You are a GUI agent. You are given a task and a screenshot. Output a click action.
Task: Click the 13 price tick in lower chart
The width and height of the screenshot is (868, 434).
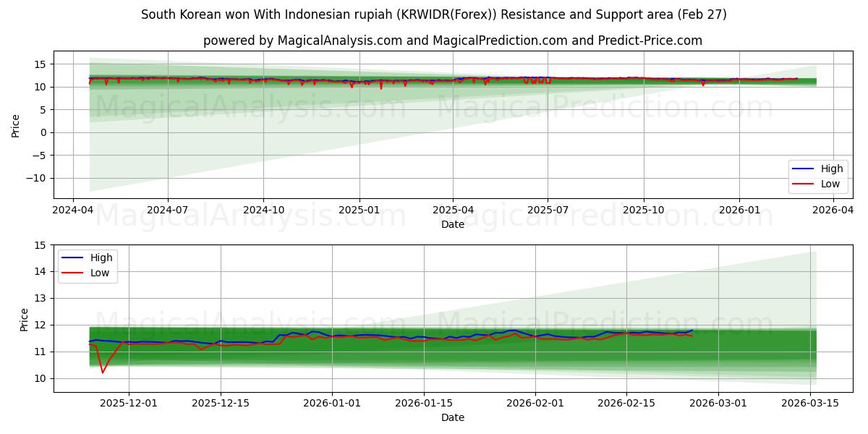[42, 298]
